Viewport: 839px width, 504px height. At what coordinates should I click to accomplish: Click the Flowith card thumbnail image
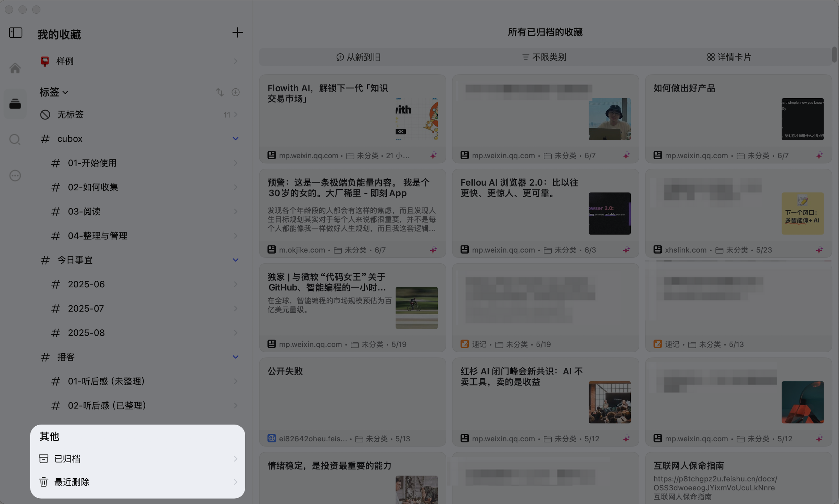[x=416, y=119]
